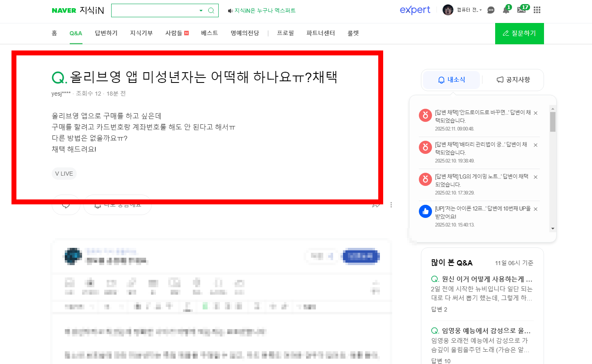Go to the 홈 tab

[x=54, y=33]
